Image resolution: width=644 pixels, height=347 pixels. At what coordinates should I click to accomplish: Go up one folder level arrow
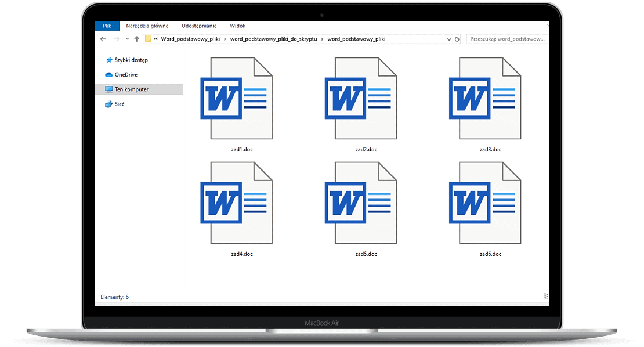pos(137,39)
